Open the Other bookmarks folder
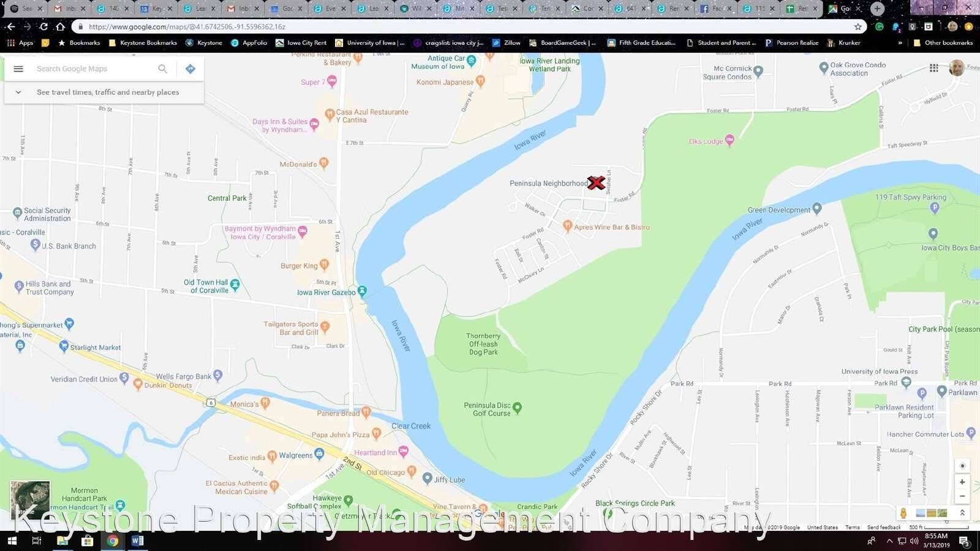Image resolution: width=980 pixels, height=551 pixels. 943,43
